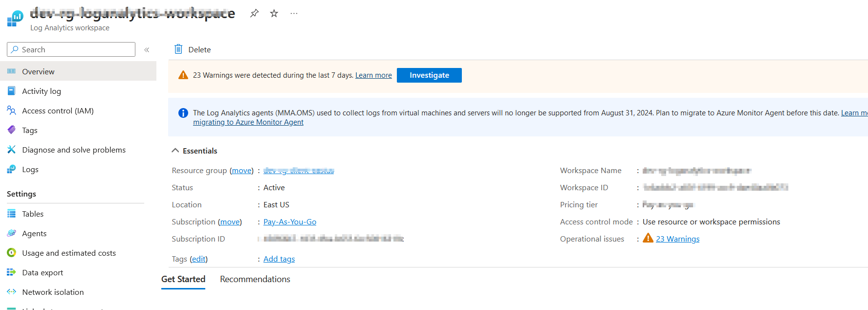Click the Delete trash icon

(178, 49)
